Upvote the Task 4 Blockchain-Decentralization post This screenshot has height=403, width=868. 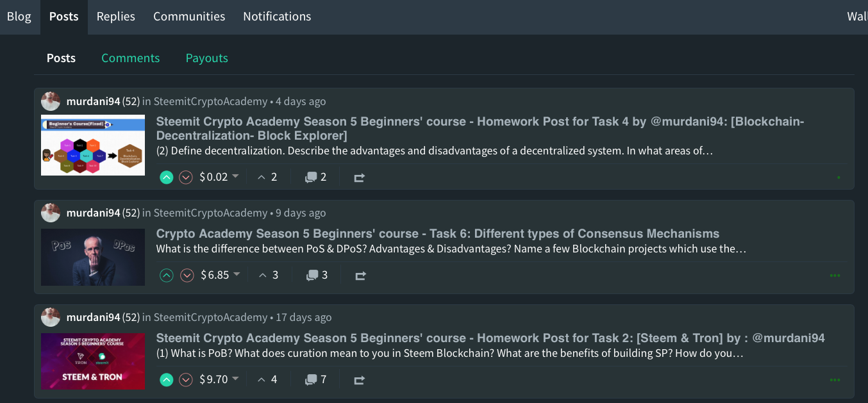point(167,177)
